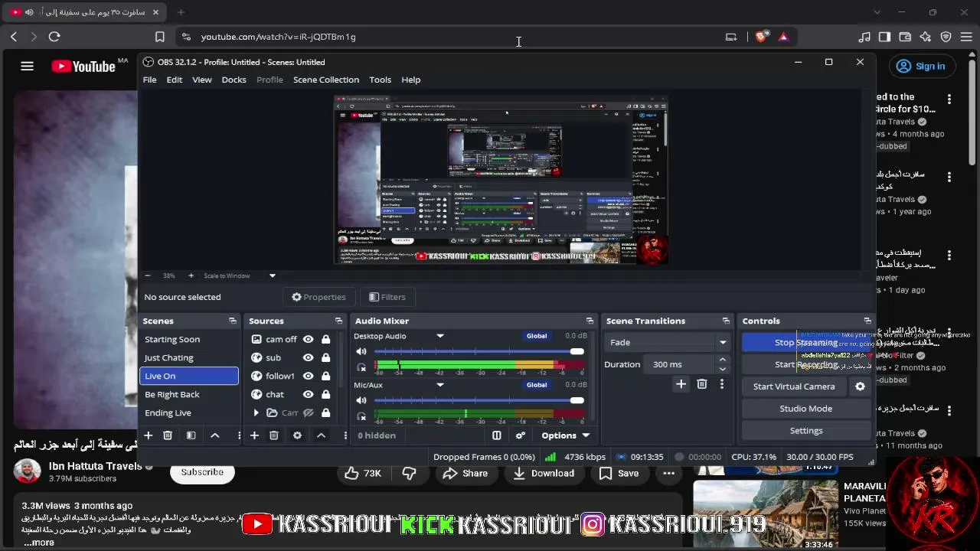Click the YouTube Download button
980x551 pixels.
(x=544, y=474)
